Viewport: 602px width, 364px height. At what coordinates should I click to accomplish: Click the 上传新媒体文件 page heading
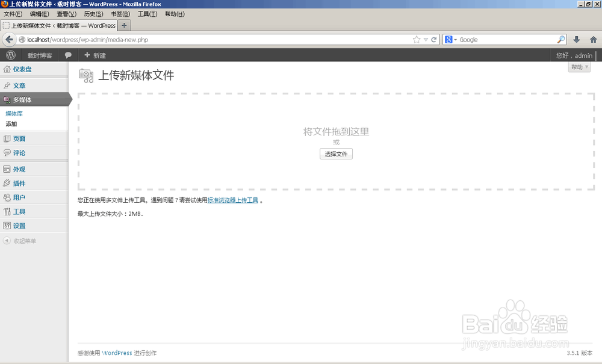click(x=136, y=75)
